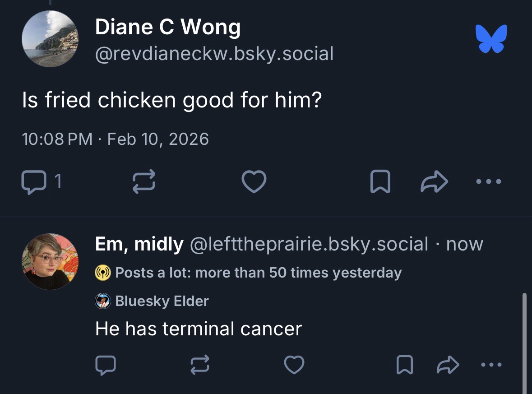Bookmark Diane C Wong's post
This screenshot has width=532, height=394.
(379, 181)
